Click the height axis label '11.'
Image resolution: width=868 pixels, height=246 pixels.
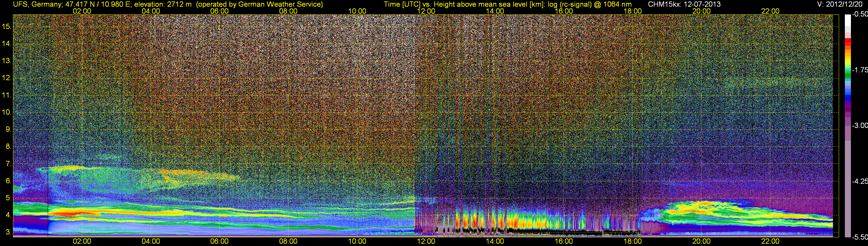[x=7, y=95]
